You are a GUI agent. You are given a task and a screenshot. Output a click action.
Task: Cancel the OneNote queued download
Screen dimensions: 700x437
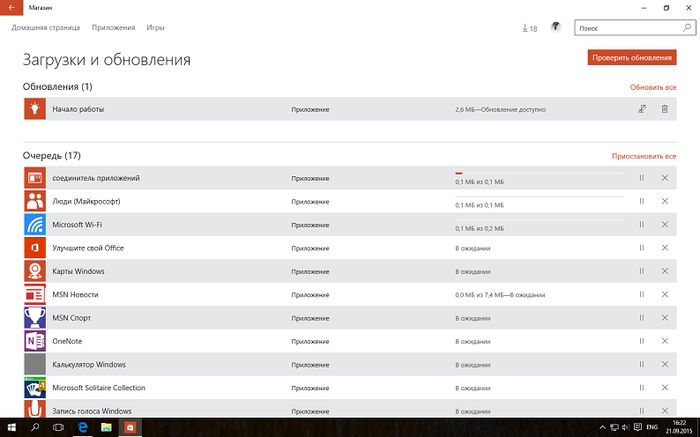click(x=664, y=341)
